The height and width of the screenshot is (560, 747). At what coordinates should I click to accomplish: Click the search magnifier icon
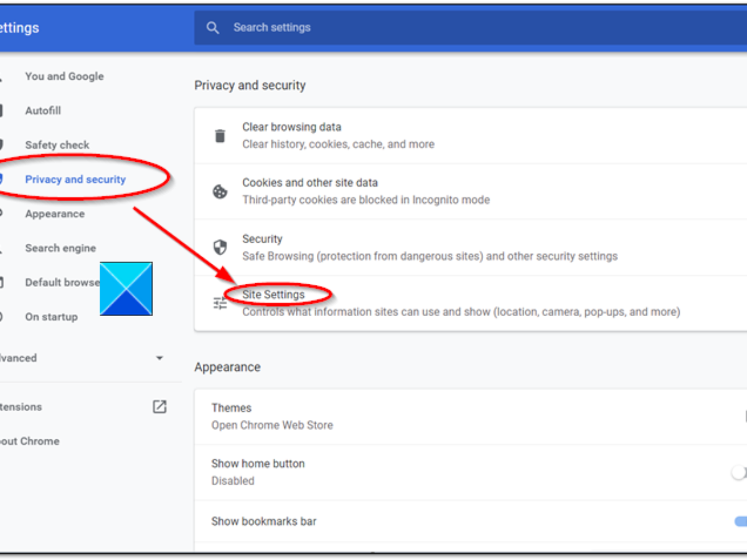click(213, 28)
